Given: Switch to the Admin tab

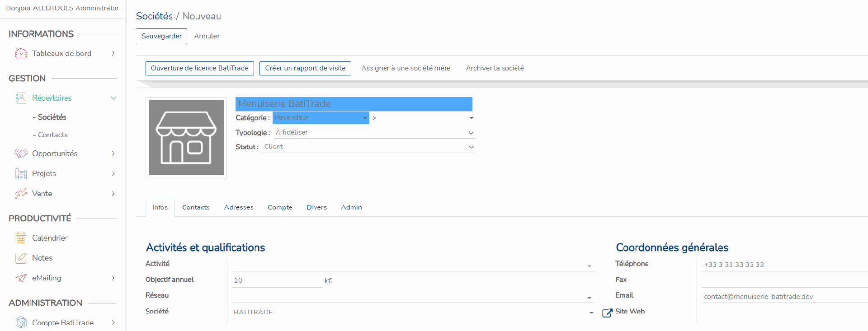Looking at the screenshot, I should (x=351, y=207).
